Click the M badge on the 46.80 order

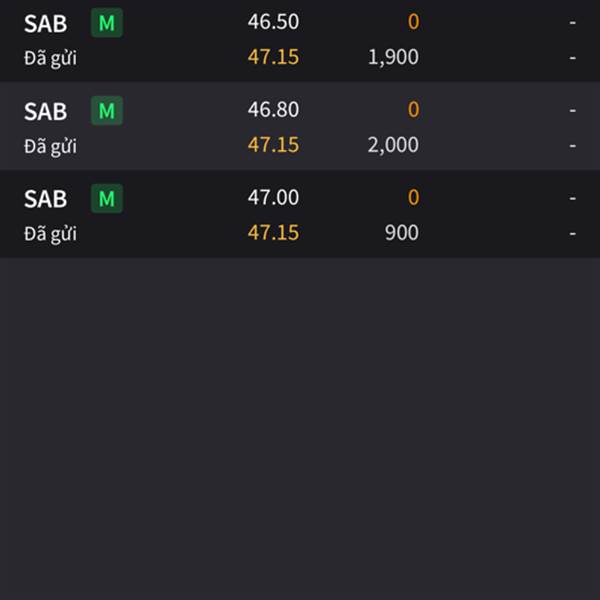pyautogui.click(x=107, y=111)
